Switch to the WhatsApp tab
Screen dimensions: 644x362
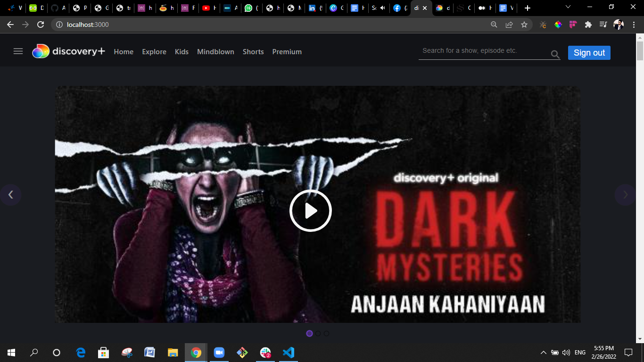point(252,8)
